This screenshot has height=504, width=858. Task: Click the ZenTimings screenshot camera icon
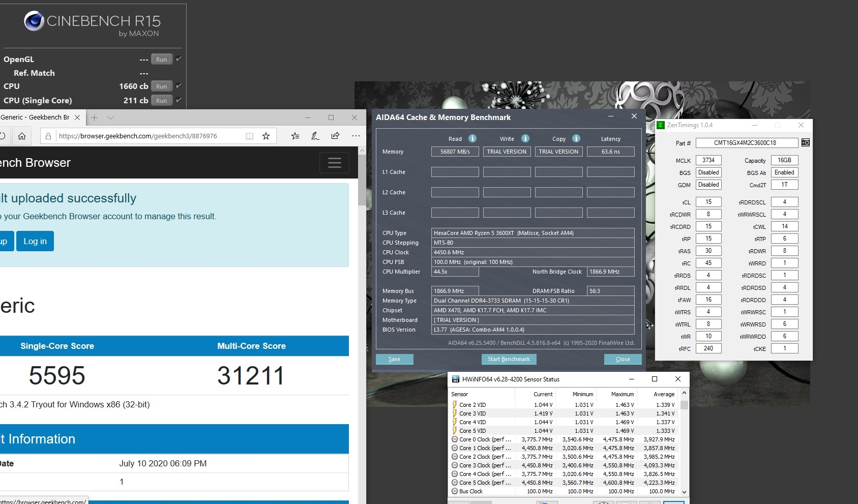(806, 143)
